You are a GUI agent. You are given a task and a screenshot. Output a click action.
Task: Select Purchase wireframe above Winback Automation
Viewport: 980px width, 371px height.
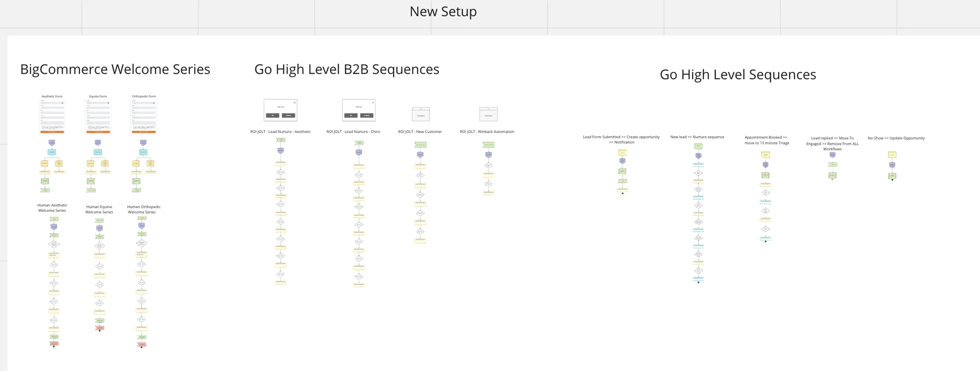488,114
